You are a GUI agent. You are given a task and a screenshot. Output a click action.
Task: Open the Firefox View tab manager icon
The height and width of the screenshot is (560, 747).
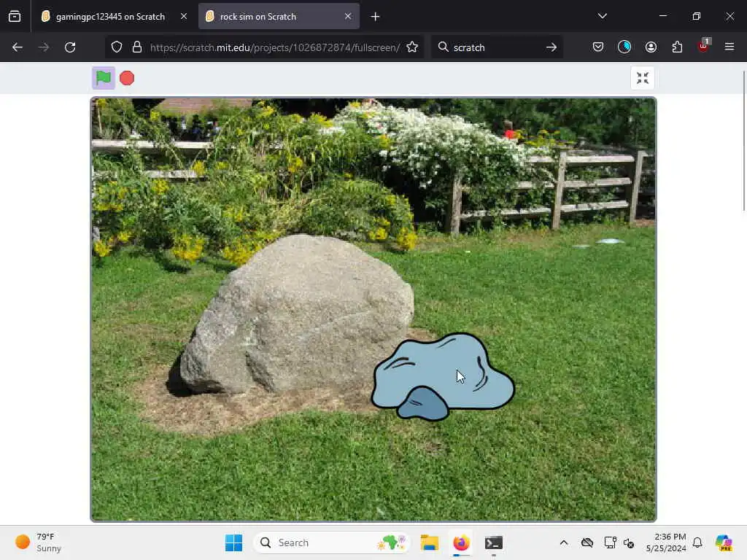point(15,17)
